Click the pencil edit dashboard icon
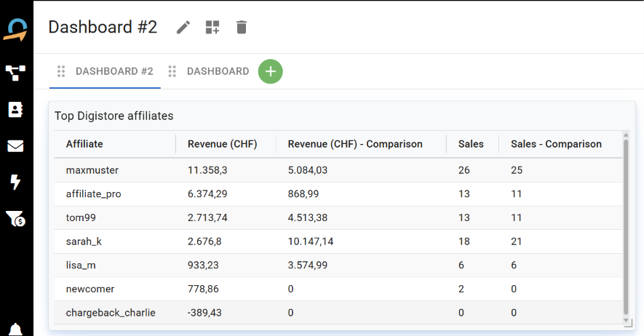Image resolution: width=644 pixels, height=336 pixels. pyautogui.click(x=183, y=28)
